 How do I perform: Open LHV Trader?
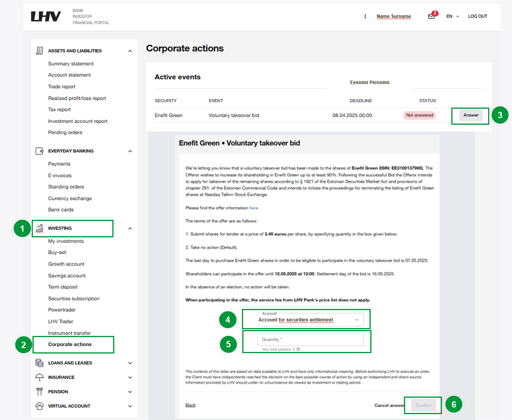click(61, 321)
